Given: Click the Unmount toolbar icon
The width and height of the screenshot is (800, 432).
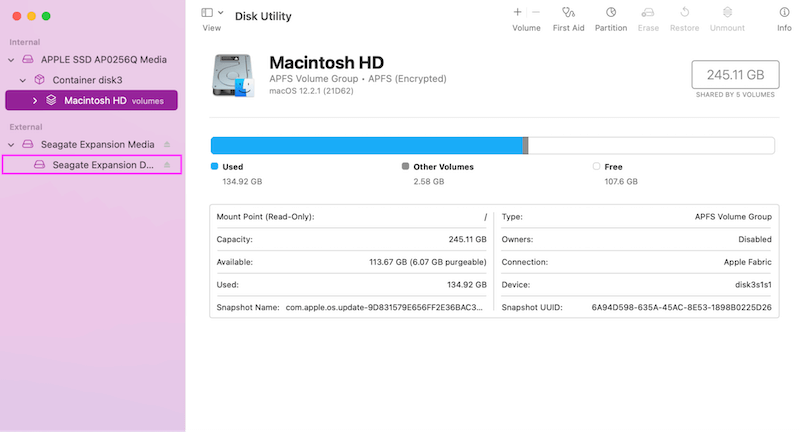Looking at the screenshot, I should (728, 12).
